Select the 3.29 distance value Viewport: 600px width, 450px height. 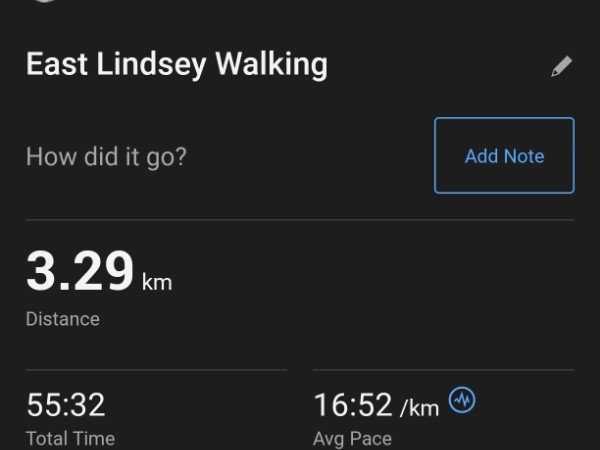tap(80, 270)
